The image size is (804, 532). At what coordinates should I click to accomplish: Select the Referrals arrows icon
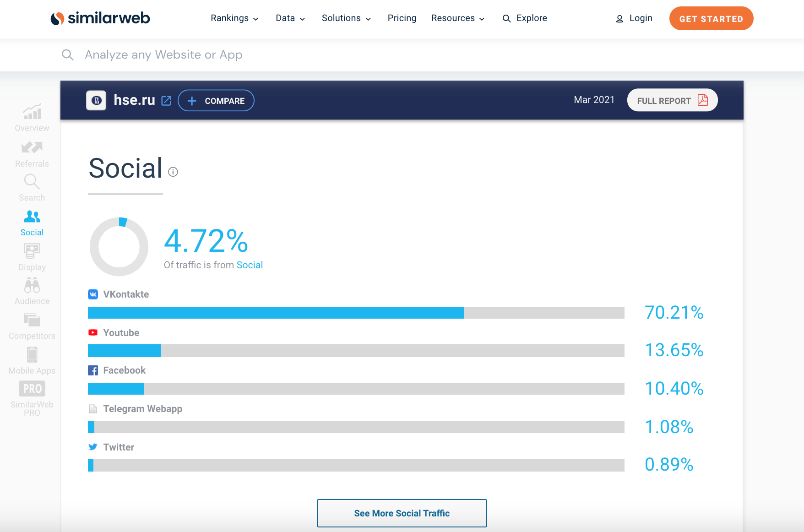pyautogui.click(x=32, y=147)
